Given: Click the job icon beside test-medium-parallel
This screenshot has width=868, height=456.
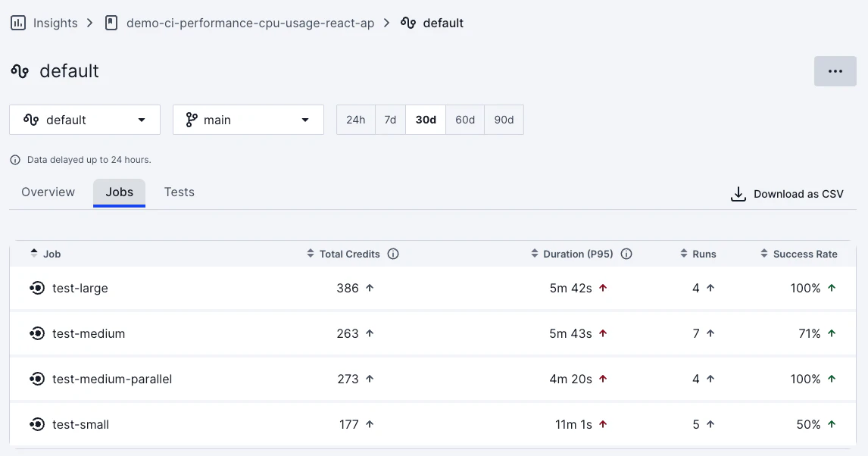Looking at the screenshot, I should tap(37, 379).
